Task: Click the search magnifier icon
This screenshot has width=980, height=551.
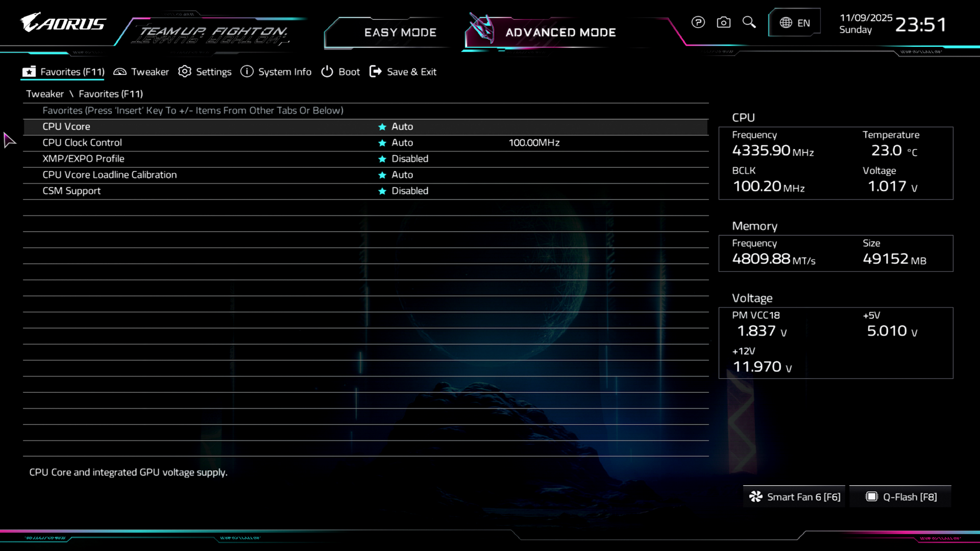Action: (x=749, y=22)
